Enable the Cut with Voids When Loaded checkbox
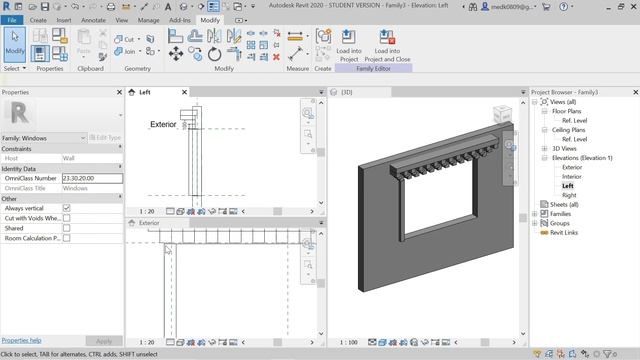Screen dimensions: 640x360 click(x=67, y=218)
